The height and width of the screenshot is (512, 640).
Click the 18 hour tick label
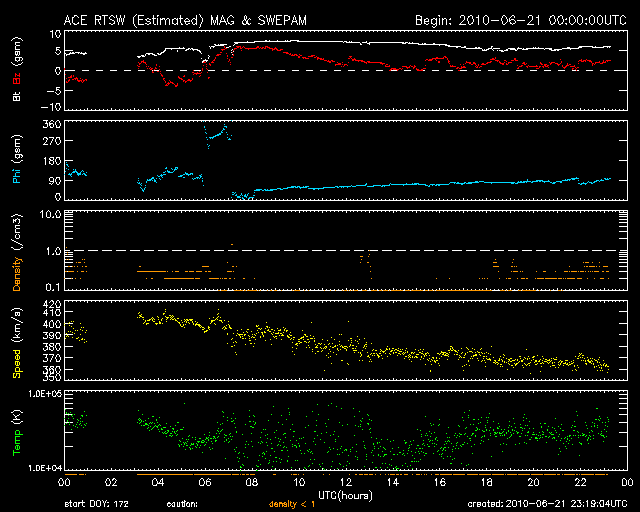coord(487,482)
